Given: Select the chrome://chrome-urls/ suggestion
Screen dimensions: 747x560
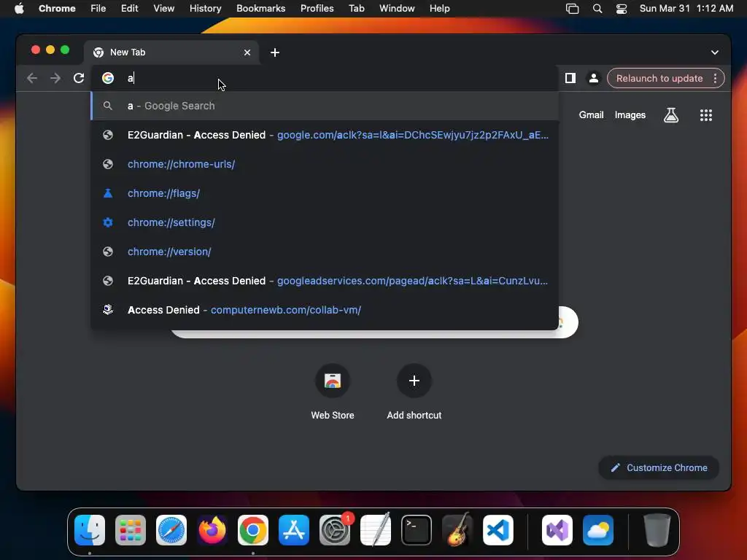Looking at the screenshot, I should [x=325, y=164].
